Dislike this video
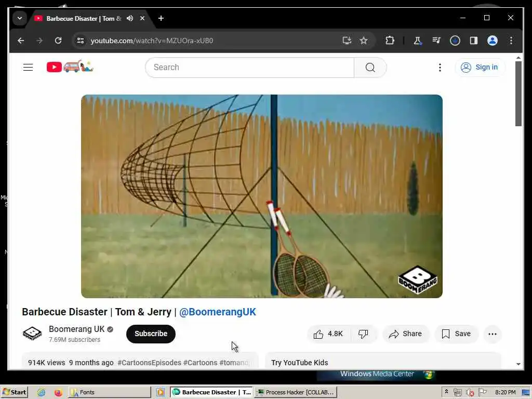The height and width of the screenshot is (399, 532). tap(363, 334)
